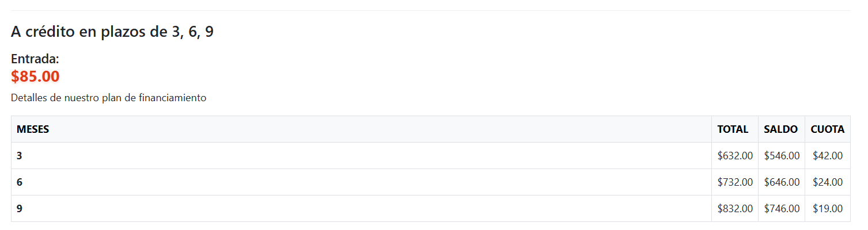Screen dimensions: 868x230
Task: Click the $546.00 saldo cell
Action: tap(782, 155)
